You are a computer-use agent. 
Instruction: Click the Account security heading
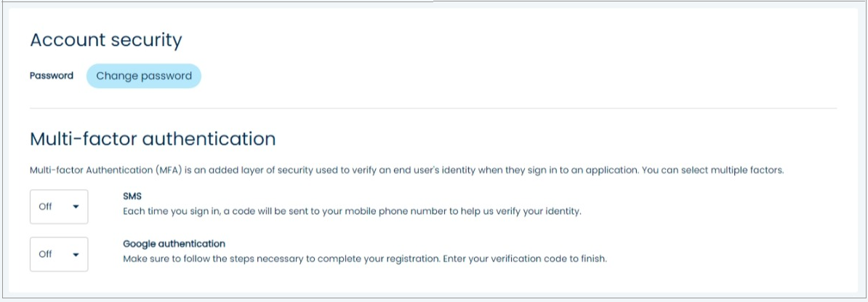(105, 40)
